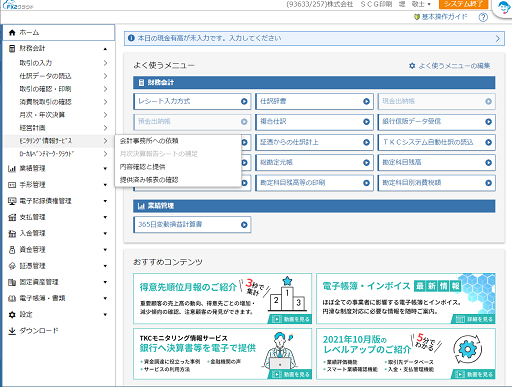Screen dimensions: 512x387
Task: Open the TKCモニタリング情報サービス banner
Action: pyautogui.click(x=222, y=354)
